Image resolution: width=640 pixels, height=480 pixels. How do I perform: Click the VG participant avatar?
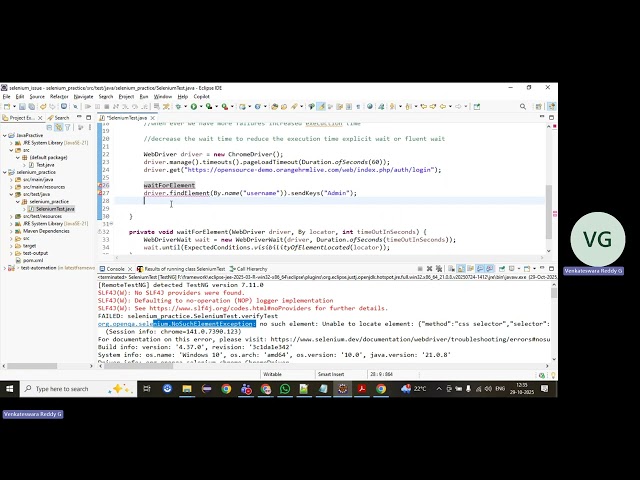[x=598, y=239]
